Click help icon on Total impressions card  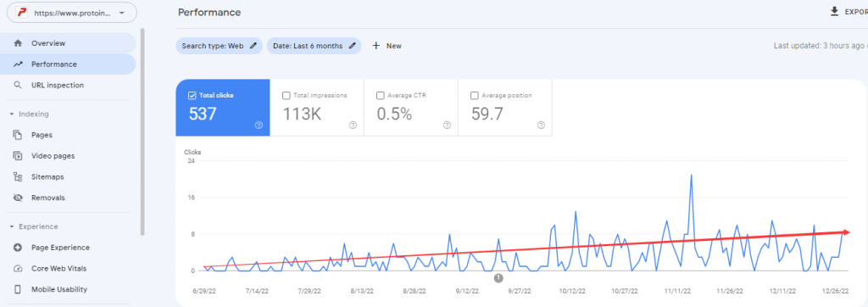(x=353, y=126)
